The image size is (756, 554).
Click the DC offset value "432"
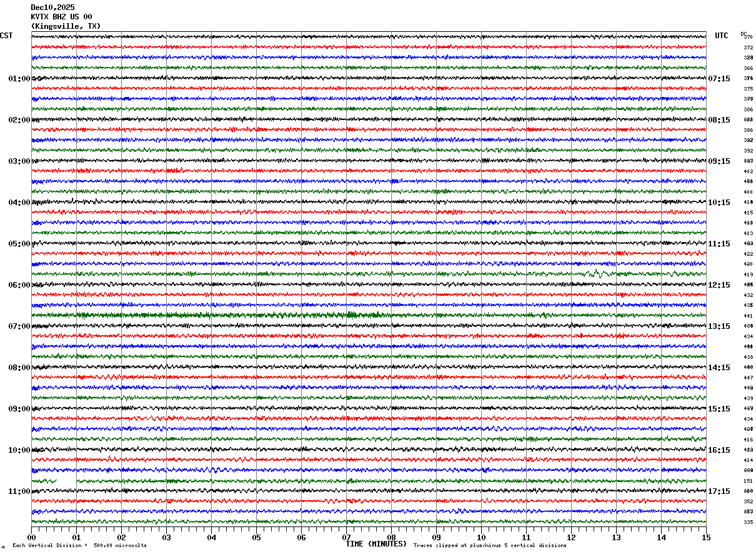point(748,295)
